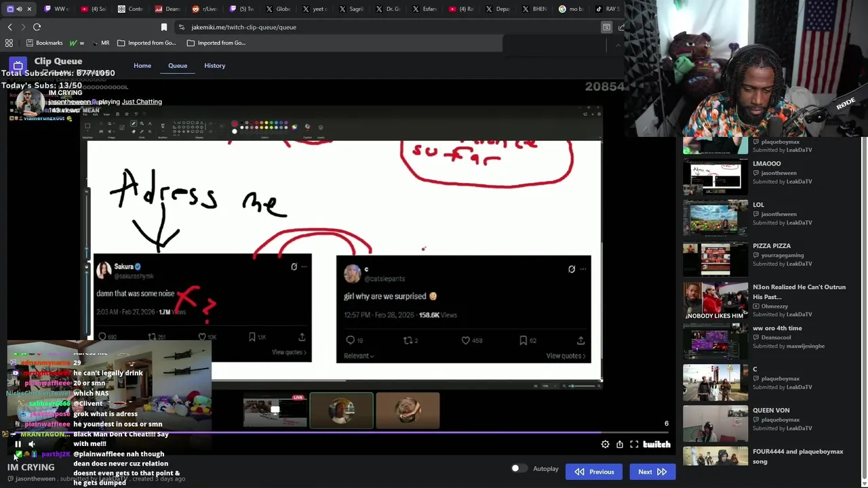Click the browser forward arrow
The width and height of the screenshot is (868, 488).
coord(23,27)
